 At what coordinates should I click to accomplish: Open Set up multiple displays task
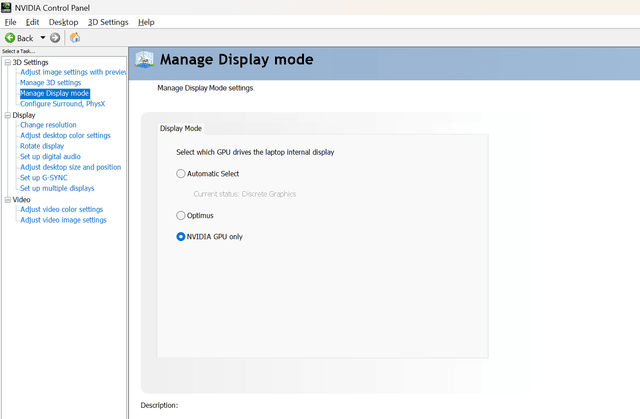57,188
